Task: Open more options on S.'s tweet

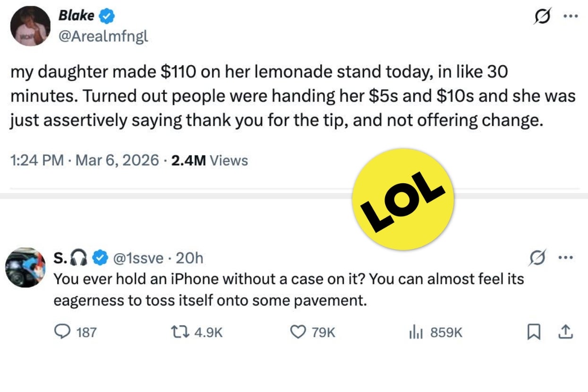Action: pyautogui.click(x=566, y=258)
